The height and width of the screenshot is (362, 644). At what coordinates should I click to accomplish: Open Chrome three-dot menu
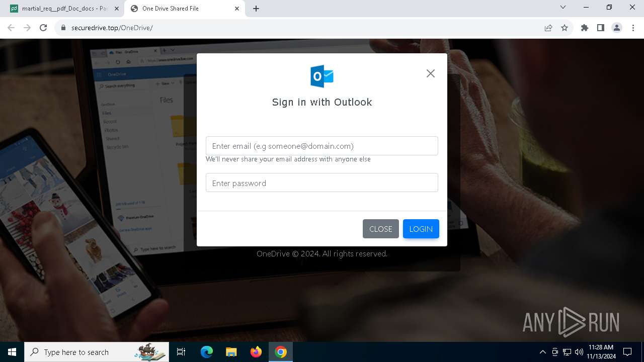point(633,28)
